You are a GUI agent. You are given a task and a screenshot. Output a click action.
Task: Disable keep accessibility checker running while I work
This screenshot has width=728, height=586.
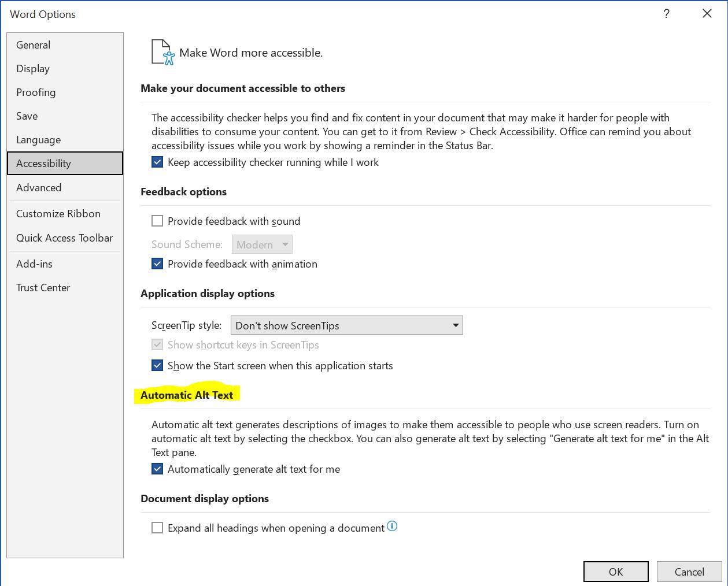[157, 162]
